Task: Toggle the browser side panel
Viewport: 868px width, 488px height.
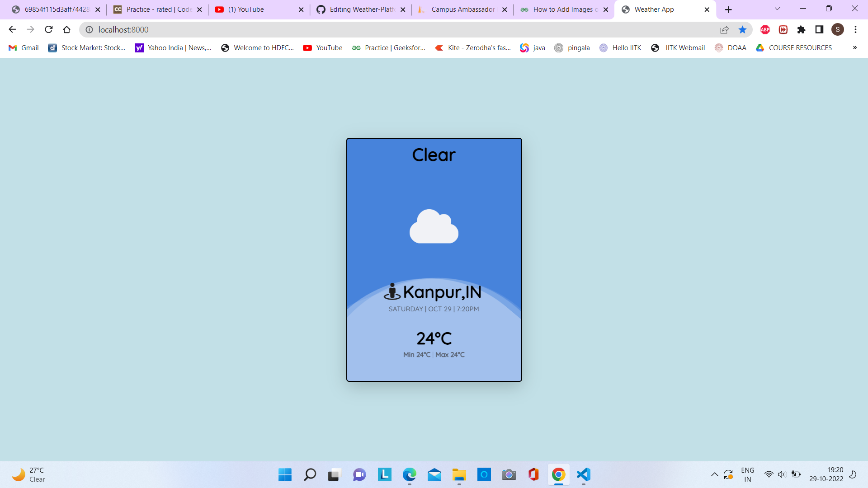Action: pyautogui.click(x=819, y=29)
